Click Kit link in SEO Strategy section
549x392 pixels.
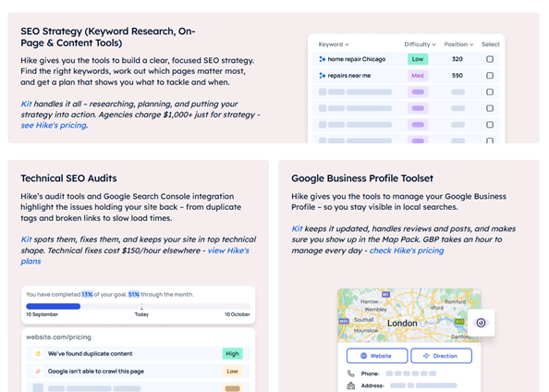pyautogui.click(x=26, y=104)
